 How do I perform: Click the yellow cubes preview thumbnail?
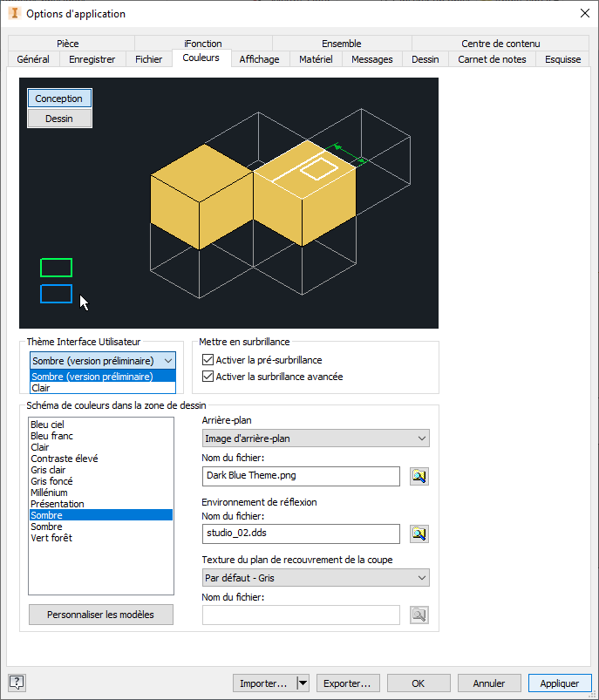click(228, 203)
